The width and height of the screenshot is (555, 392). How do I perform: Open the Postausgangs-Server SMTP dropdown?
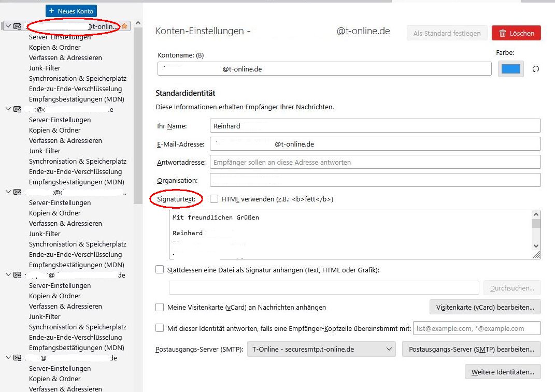pyautogui.click(x=321, y=349)
